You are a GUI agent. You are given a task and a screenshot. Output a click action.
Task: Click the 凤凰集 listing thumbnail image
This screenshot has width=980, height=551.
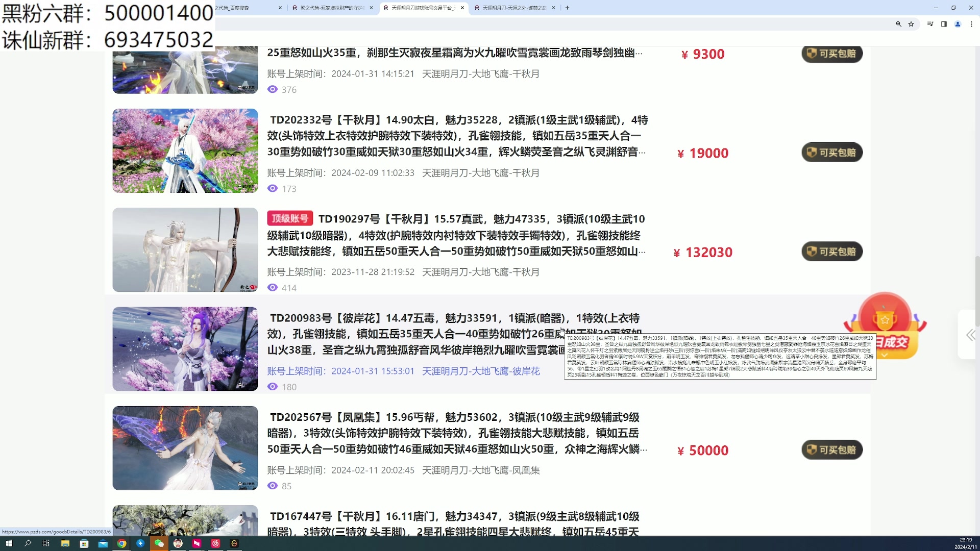click(185, 448)
